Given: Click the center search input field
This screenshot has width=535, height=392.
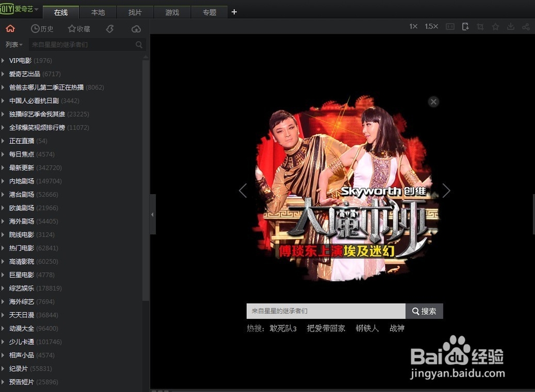Looking at the screenshot, I should pyautogui.click(x=326, y=311).
